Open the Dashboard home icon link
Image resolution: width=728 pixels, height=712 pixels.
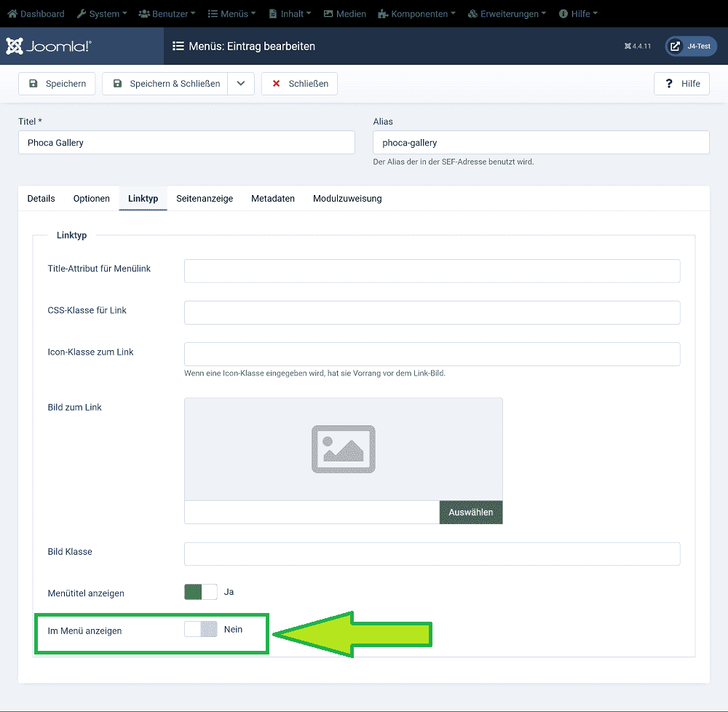[12, 14]
